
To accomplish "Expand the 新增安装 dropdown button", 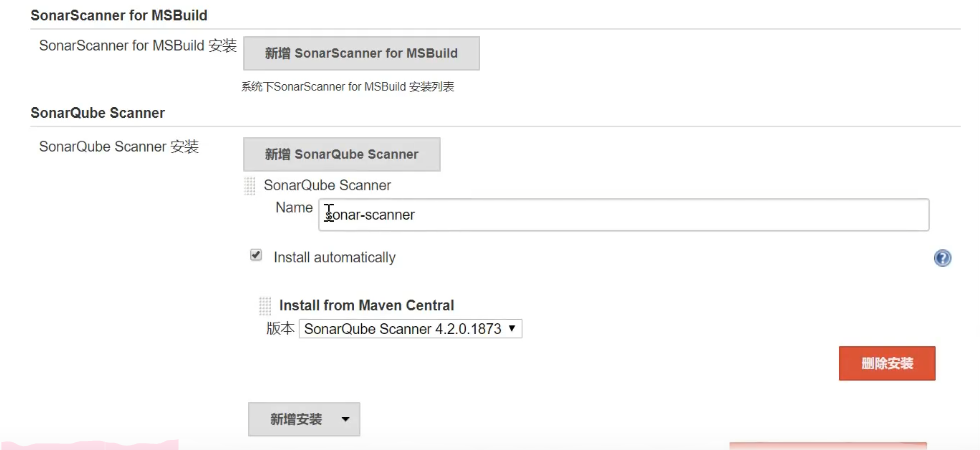I will (304, 419).
